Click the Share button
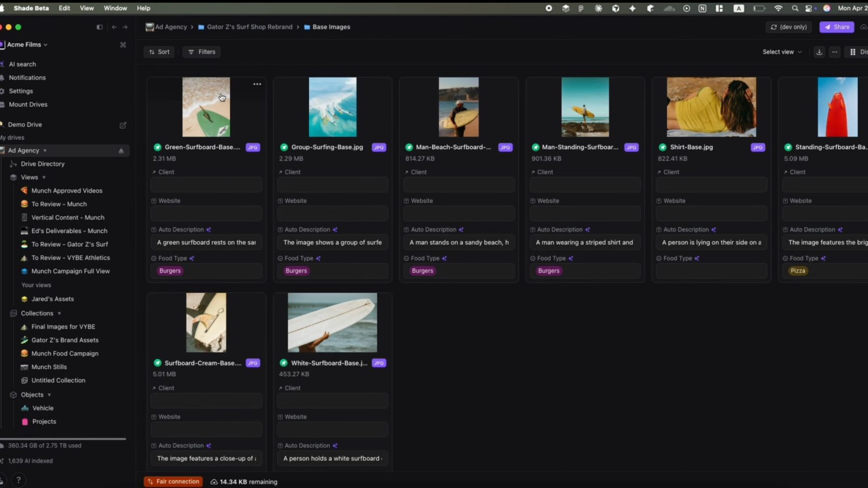 tap(837, 27)
